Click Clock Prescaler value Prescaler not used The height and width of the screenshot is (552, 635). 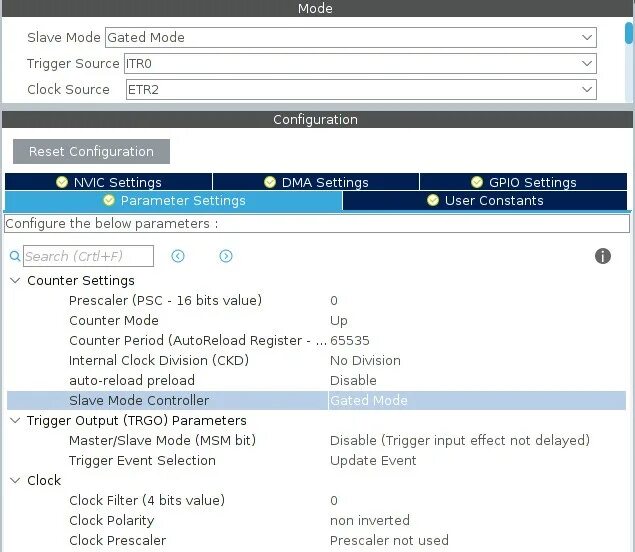pos(389,540)
